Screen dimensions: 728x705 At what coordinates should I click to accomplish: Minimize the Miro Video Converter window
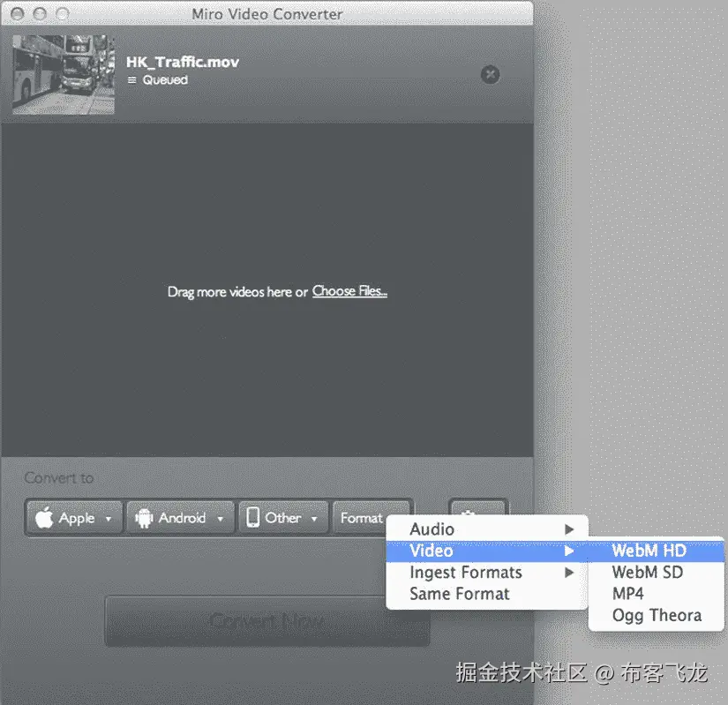pos(40,14)
